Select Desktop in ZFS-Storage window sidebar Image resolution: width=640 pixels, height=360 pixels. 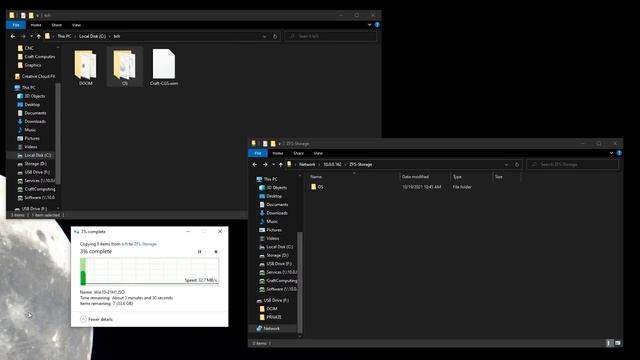coord(271,196)
